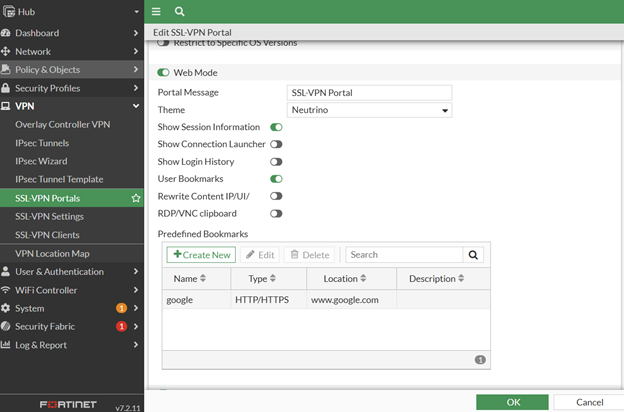The height and width of the screenshot is (412, 624).
Task: Click the Security Profiles padlock icon
Action: pyautogui.click(x=6, y=88)
